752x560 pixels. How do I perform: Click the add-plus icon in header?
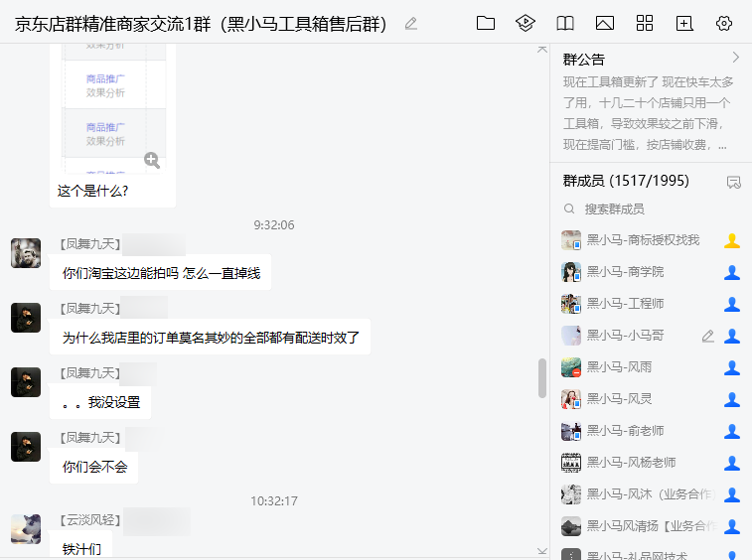point(684,24)
